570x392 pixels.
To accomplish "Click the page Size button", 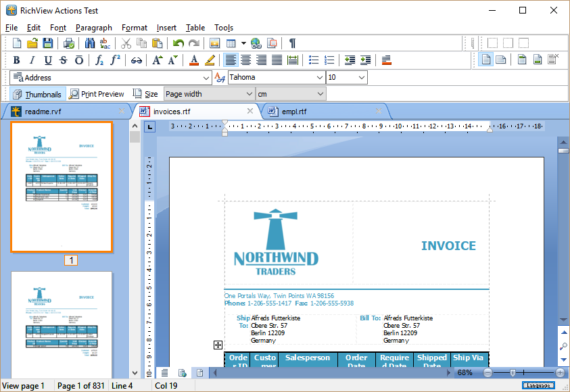I will [x=145, y=94].
